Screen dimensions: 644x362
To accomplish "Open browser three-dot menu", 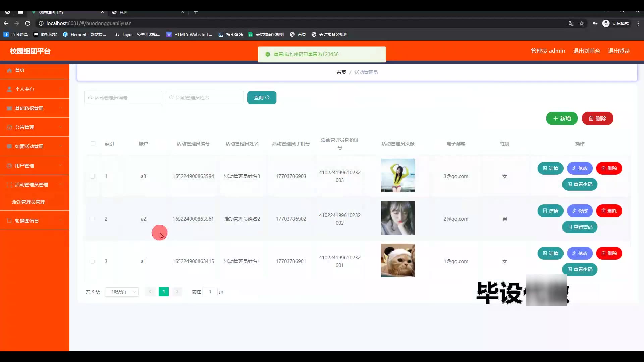I will point(638,23).
